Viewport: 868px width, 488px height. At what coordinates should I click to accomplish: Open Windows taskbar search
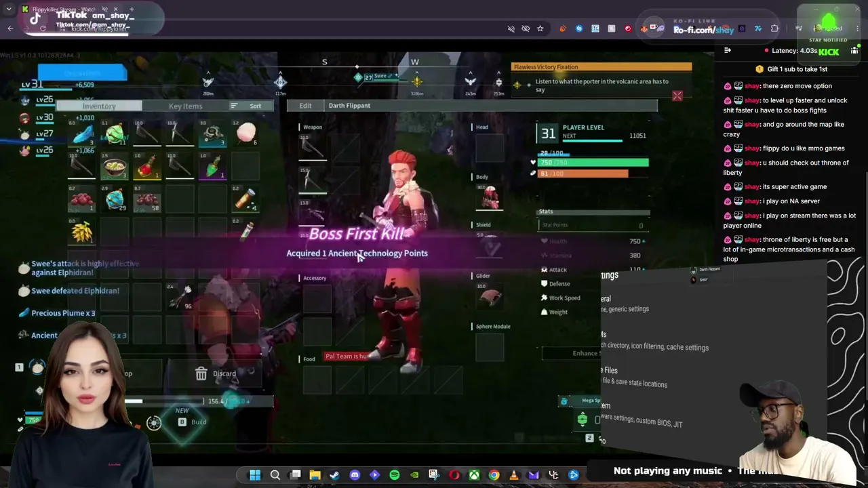point(275,475)
